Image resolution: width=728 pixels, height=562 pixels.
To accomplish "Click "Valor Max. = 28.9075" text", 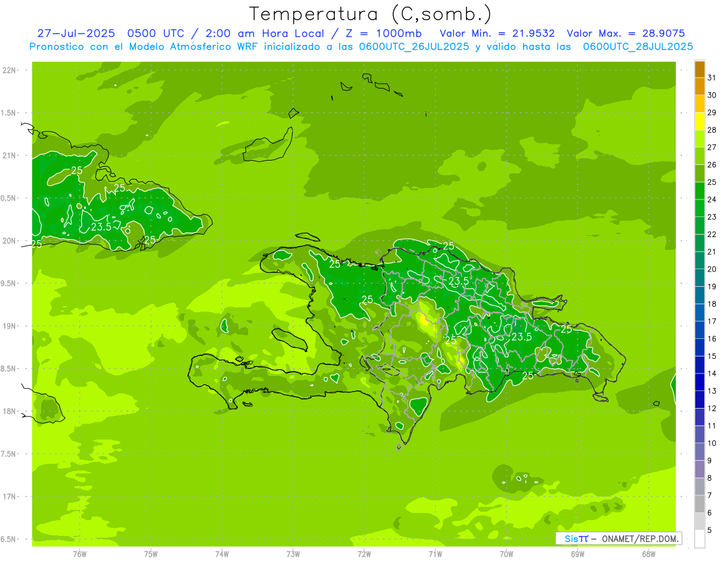I will point(625,33).
